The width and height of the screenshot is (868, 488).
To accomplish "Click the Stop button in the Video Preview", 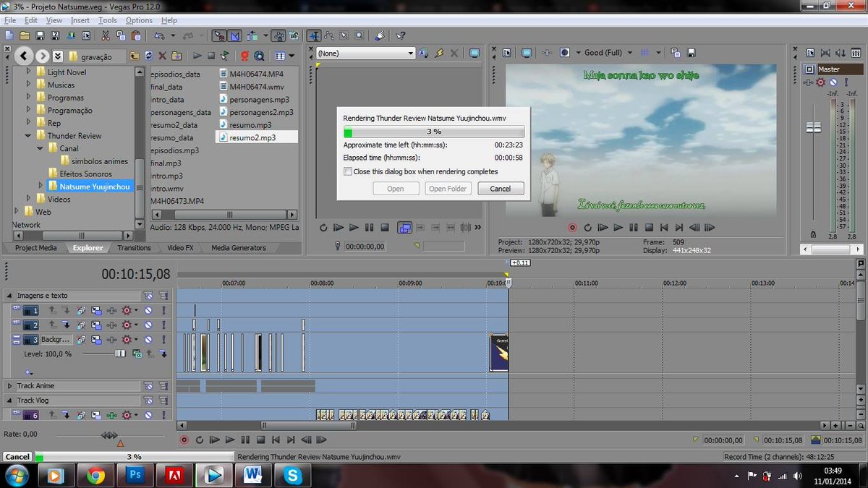I will pos(649,227).
